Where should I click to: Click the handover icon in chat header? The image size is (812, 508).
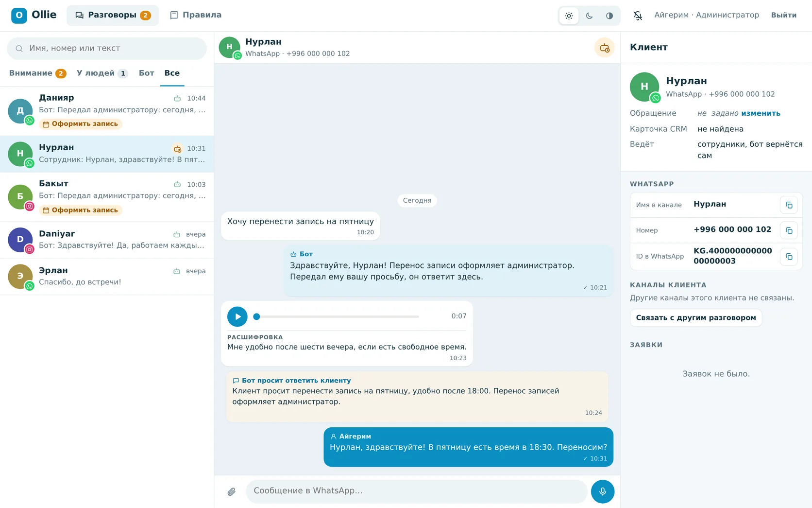pyautogui.click(x=605, y=48)
